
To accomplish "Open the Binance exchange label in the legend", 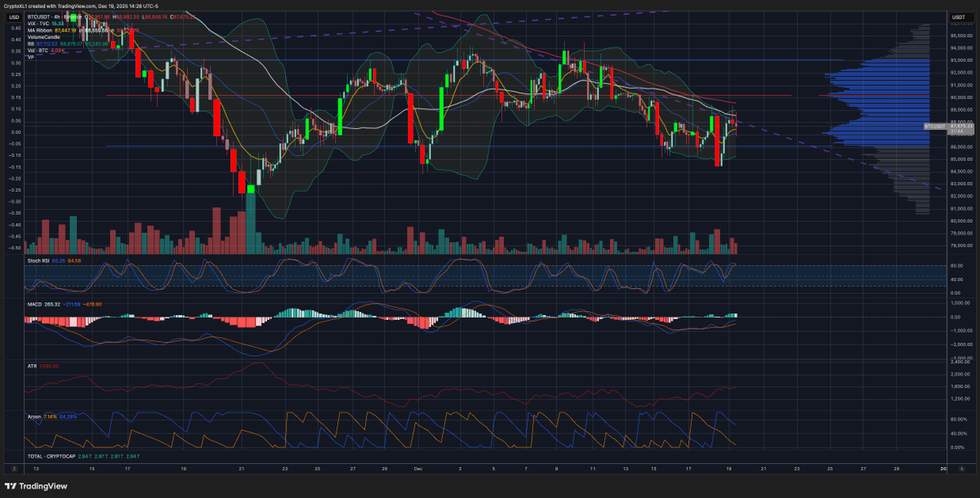I will (73, 17).
